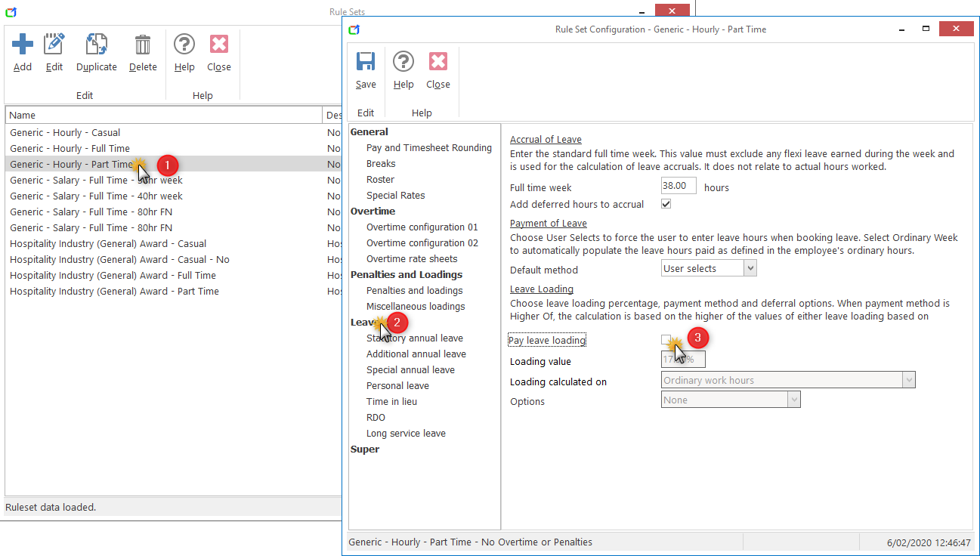Click the Delete trash can icon
980x556 pixels.
click(x=143, y=45)
